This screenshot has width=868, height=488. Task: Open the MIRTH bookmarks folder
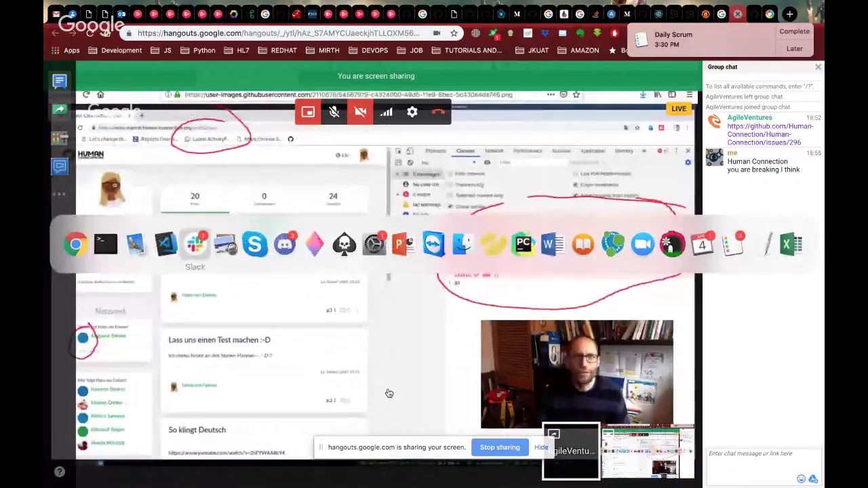pos(323,50)
